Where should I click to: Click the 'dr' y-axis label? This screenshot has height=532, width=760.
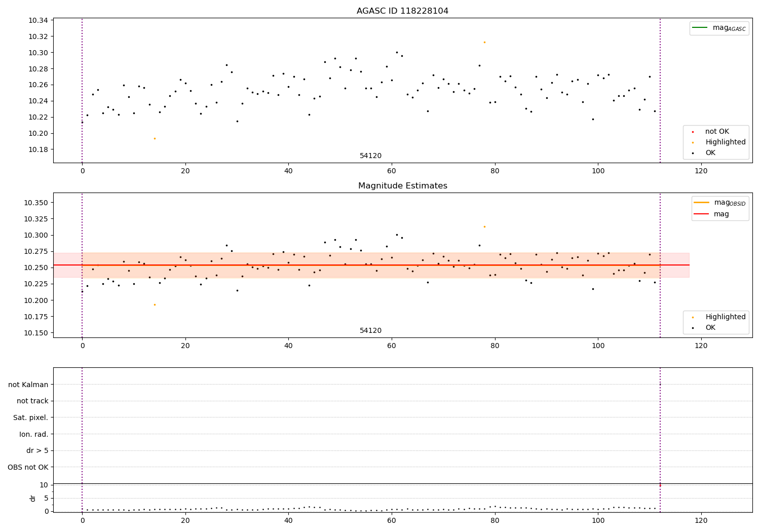click(33, 498)
